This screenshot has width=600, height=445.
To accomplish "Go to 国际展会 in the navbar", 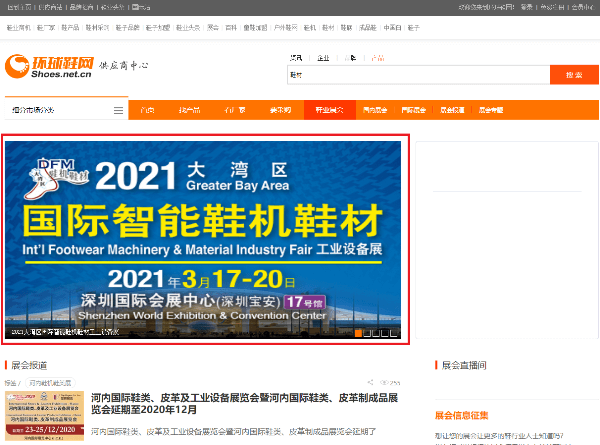I will pyautogui.click(x=414, y=110).
